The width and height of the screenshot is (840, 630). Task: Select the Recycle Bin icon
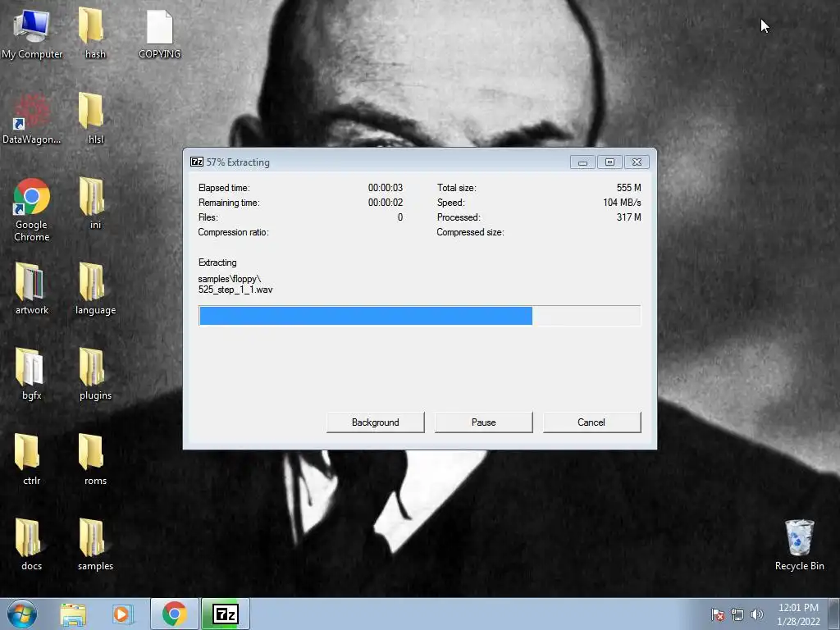click(x=799, y=545)
